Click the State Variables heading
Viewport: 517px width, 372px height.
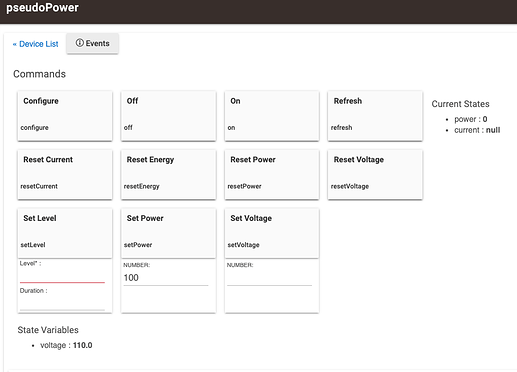(x=48, y=330)
